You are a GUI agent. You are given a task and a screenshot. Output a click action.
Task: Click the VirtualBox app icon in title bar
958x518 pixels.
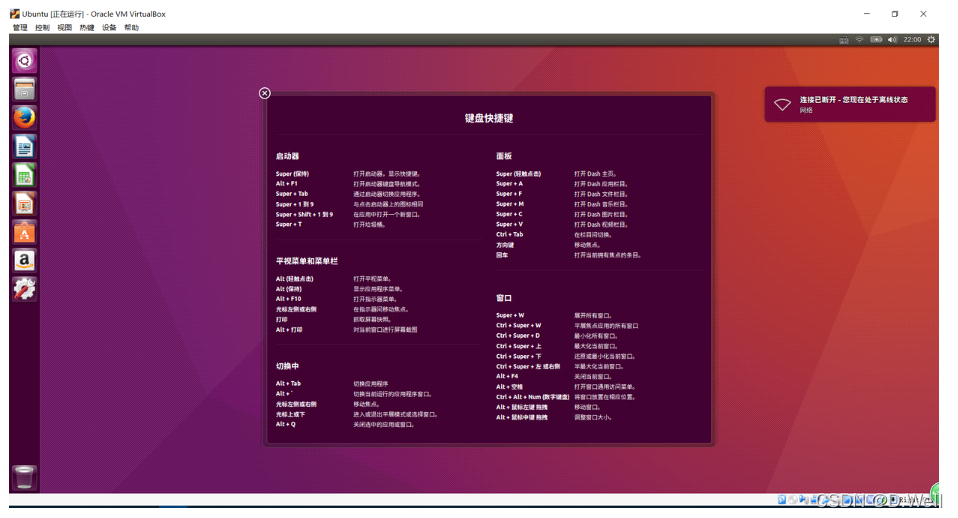pos(15,13)
